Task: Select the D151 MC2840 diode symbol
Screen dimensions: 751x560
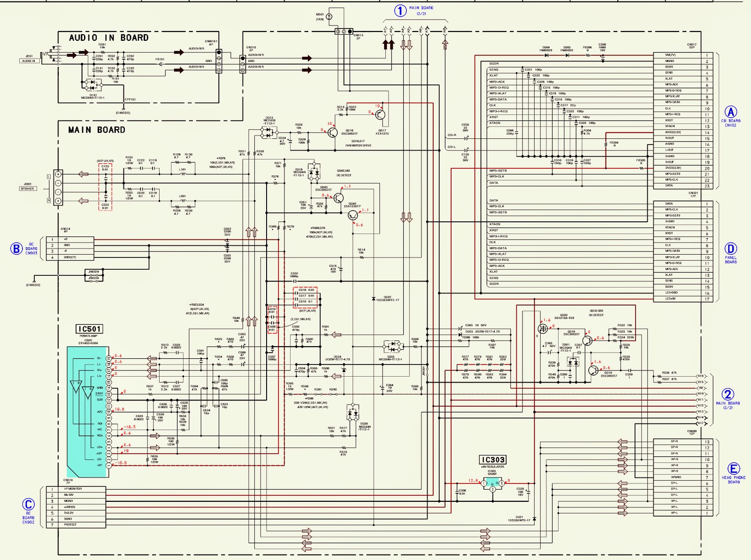Action: point(92,86)
